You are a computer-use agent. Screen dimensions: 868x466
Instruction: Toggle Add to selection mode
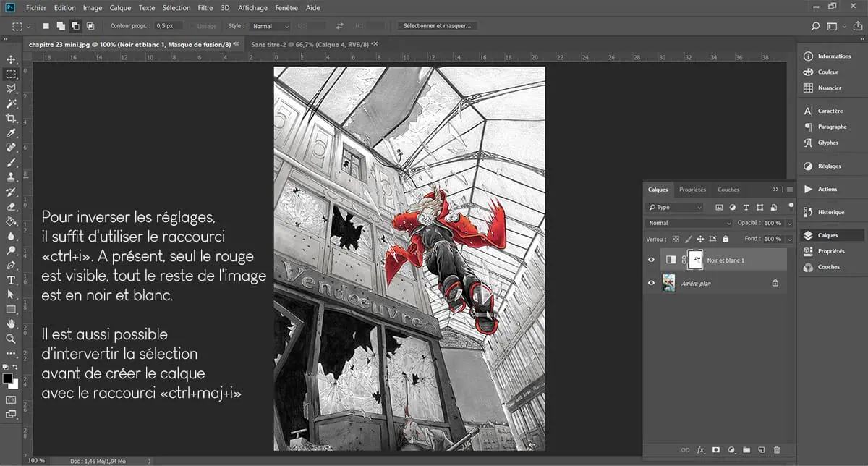pos(61,26)
